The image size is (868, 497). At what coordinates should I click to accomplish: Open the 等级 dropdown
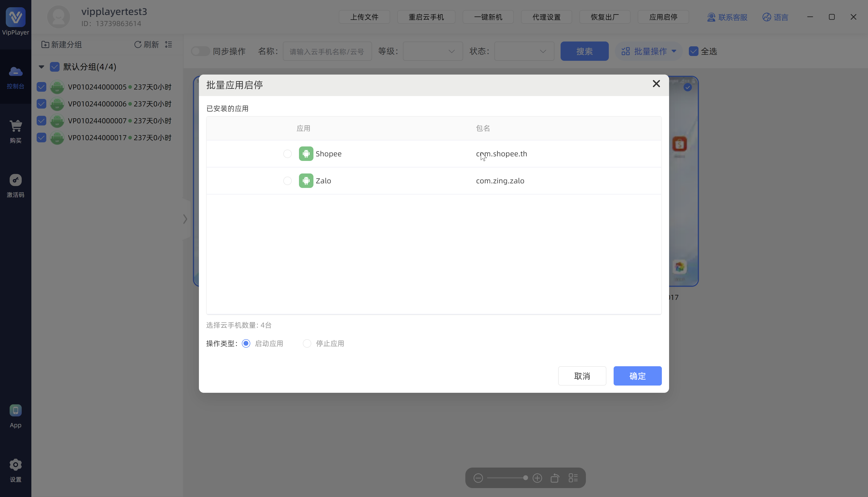coord(433,51)
